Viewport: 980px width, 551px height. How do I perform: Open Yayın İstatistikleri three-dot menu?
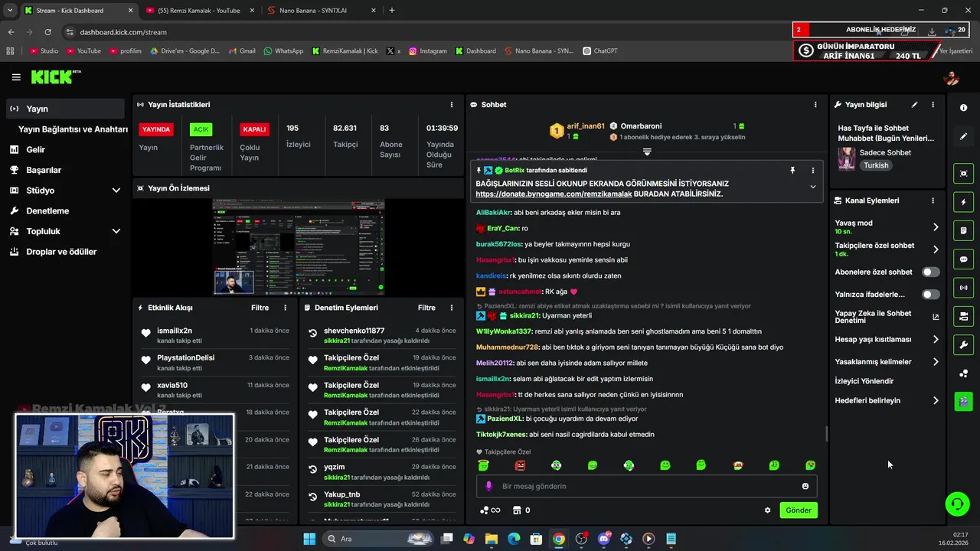452,105
